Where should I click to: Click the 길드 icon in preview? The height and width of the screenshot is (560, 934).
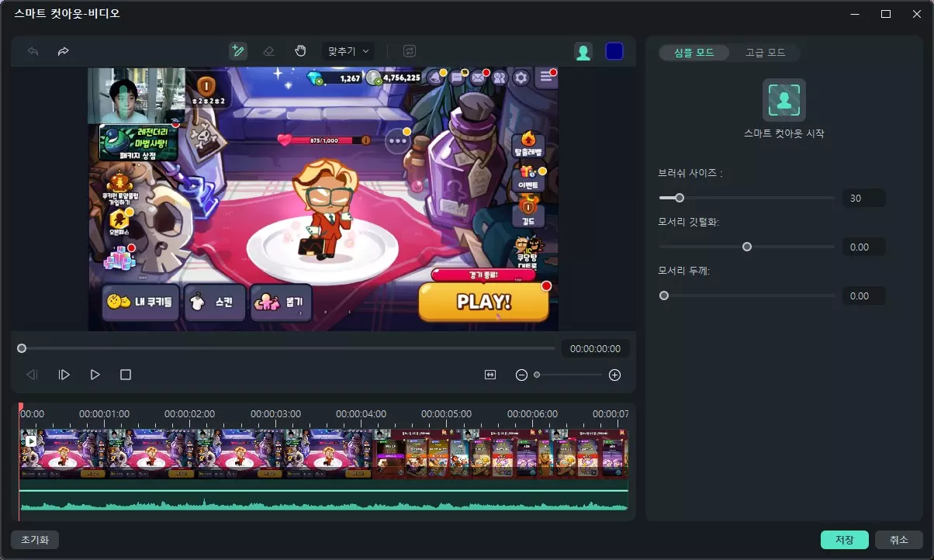[x=529, y=211]
